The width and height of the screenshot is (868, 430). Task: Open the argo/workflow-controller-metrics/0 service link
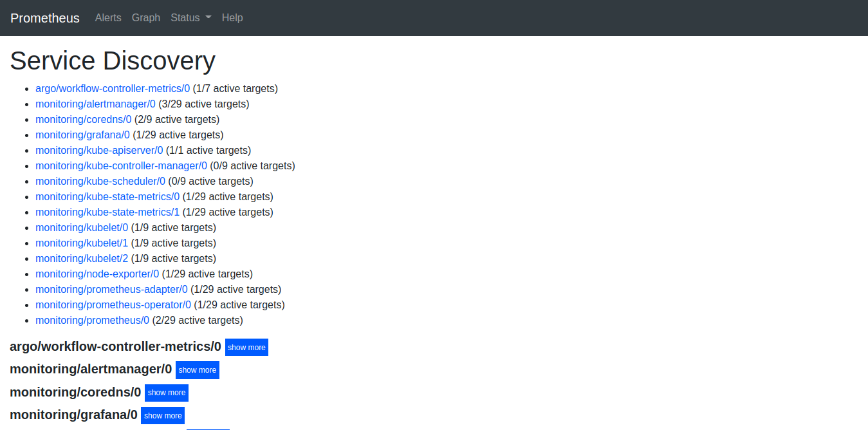click(x=112, y=88)
